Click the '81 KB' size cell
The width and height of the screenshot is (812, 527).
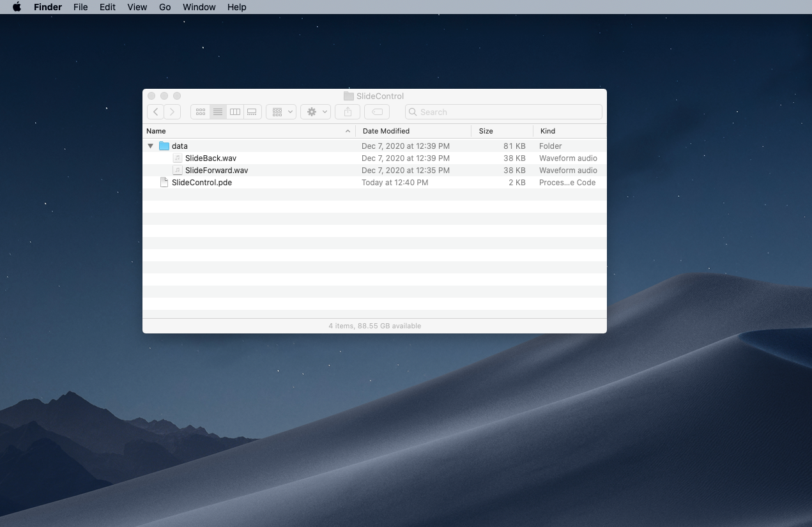click(x=514, y=146)
